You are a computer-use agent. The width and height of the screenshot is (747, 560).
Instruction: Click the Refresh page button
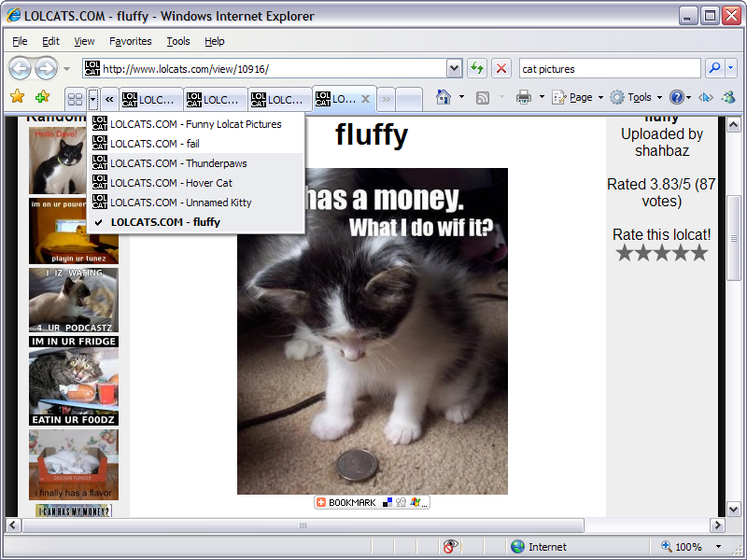(x=477, y=68)
